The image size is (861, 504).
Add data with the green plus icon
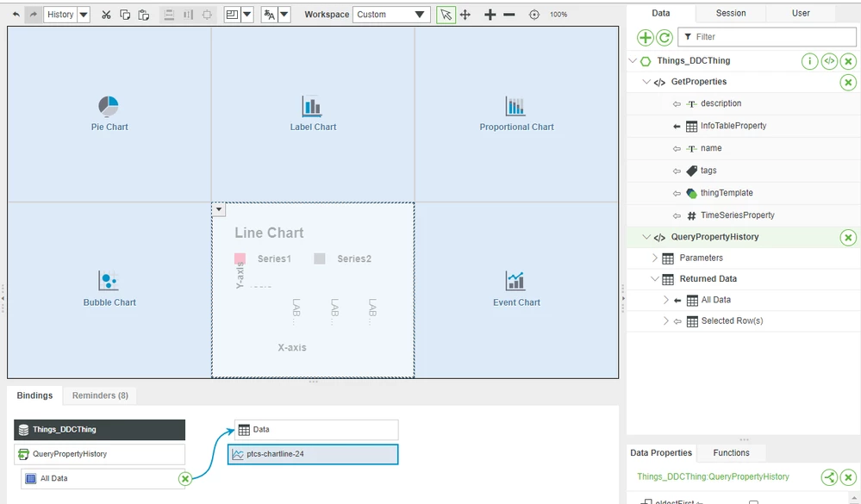(x=646, y=37)
